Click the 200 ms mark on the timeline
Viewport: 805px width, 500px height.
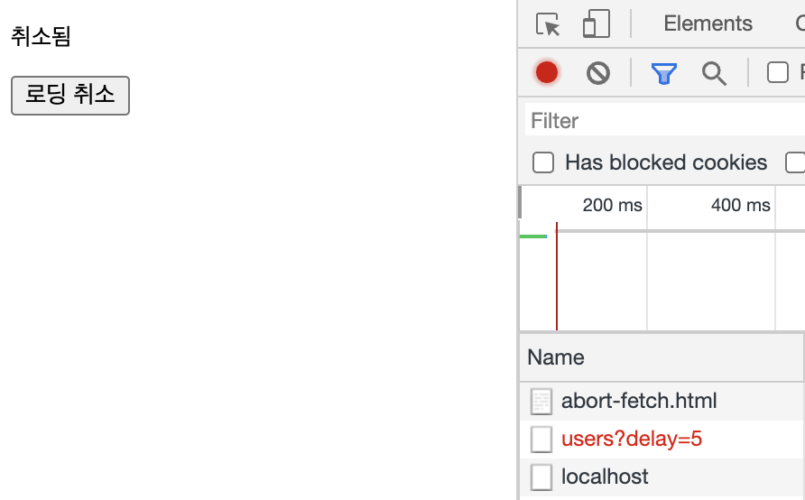612,205
